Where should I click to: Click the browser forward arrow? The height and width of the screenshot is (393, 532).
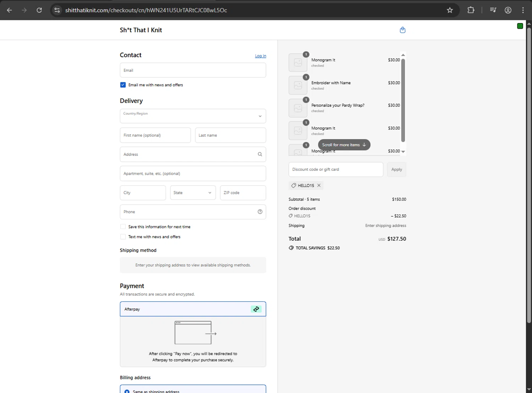click(x=24, y=10)
